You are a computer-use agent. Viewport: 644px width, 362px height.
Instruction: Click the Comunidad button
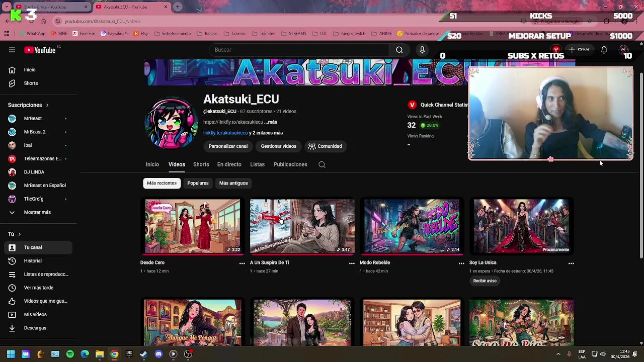tap(325, 146)
